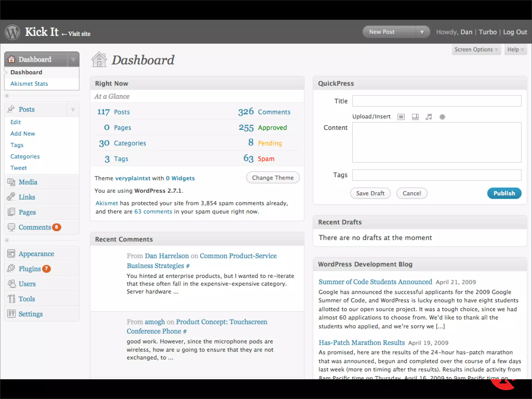The width and height of the screenshot is (532, 399).
Task: Open Akismet Stats submenu item
Action: [29, 84]
